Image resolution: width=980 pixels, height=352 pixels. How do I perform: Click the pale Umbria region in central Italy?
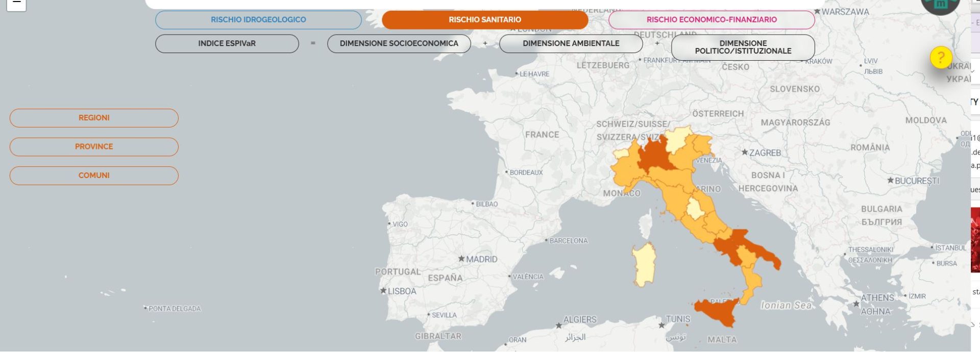click(x=694, y=209)
